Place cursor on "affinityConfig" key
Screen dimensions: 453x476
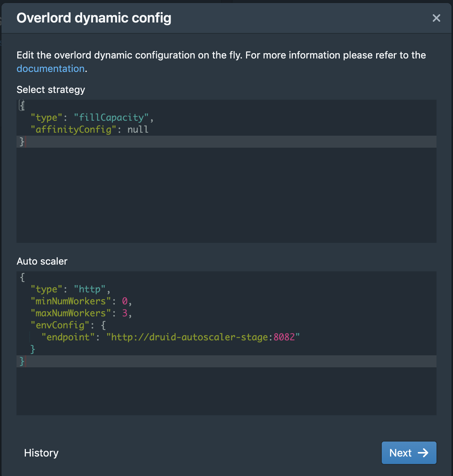point(73,130)
